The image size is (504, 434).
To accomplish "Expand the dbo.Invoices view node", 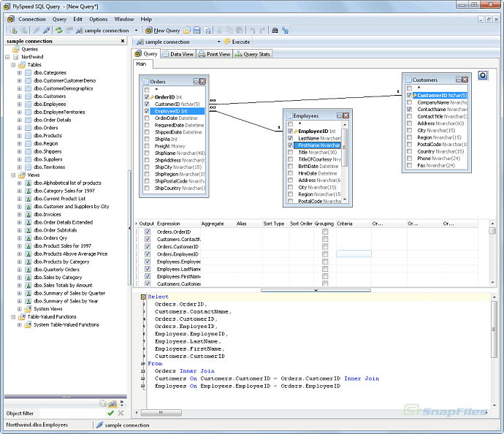I will click(20, 214).
